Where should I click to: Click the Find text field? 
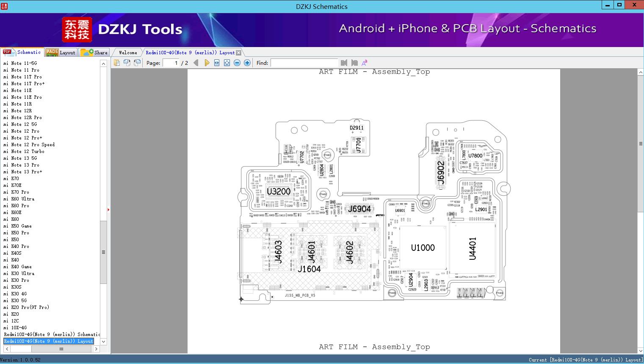(x=304, y=63)
